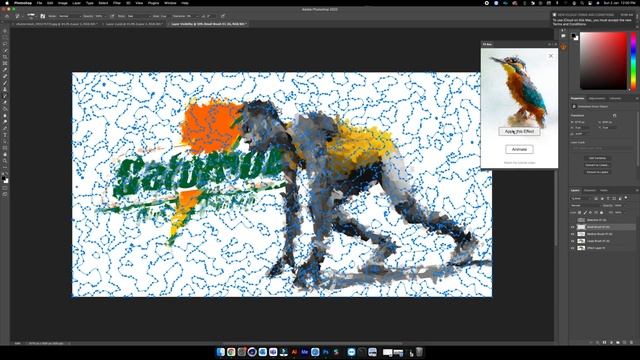Toggle layer filtering switch

pos(626,198)
